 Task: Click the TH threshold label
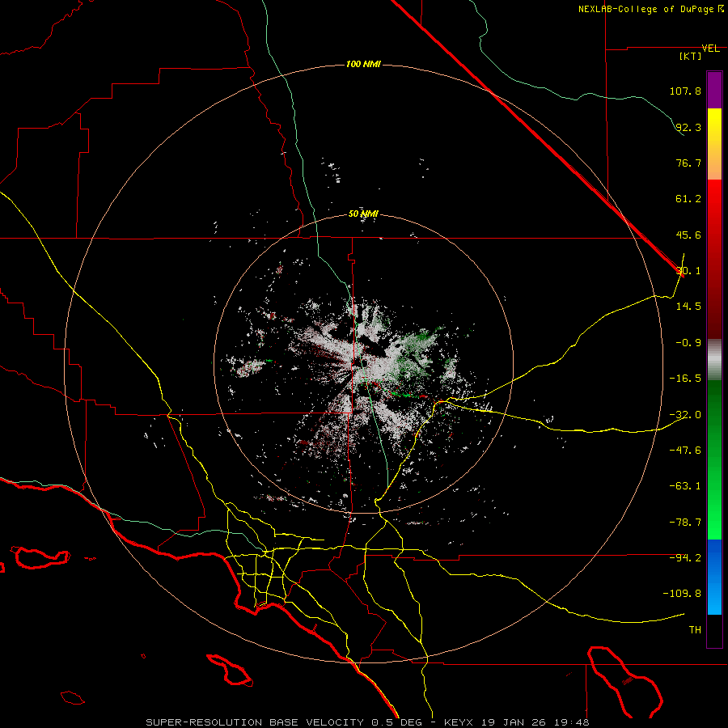pos(695,629)
